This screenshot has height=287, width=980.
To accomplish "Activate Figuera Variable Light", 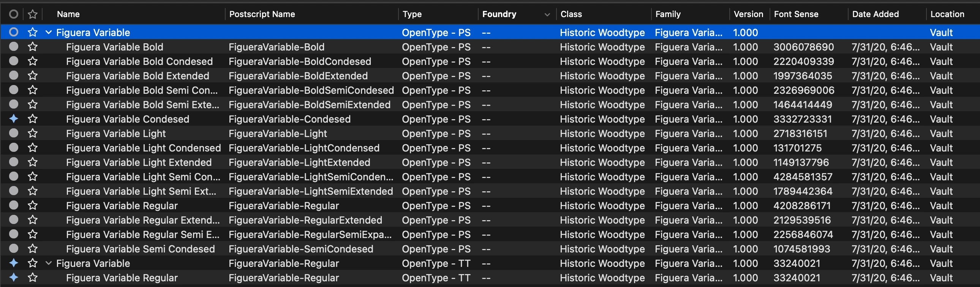I will point(14,133).
